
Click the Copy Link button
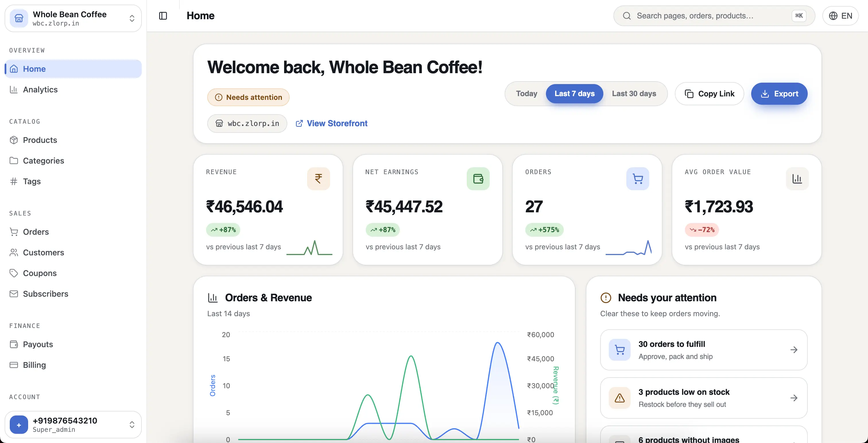(709, 94)
